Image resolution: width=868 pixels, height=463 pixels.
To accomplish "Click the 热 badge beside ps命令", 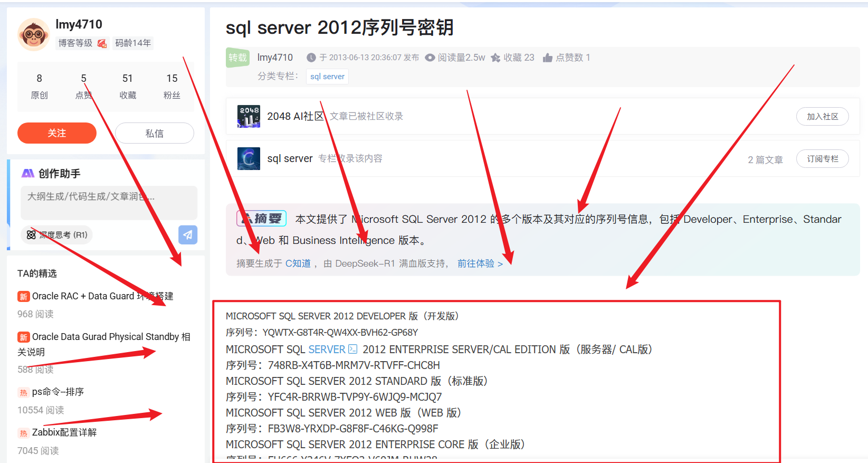I will point(23,392).
